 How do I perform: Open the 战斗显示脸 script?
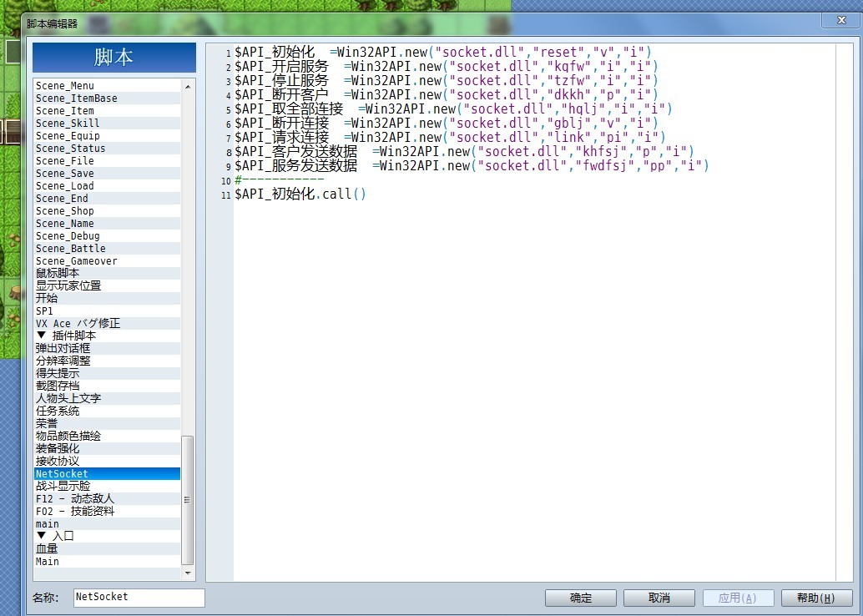[108, 486]
